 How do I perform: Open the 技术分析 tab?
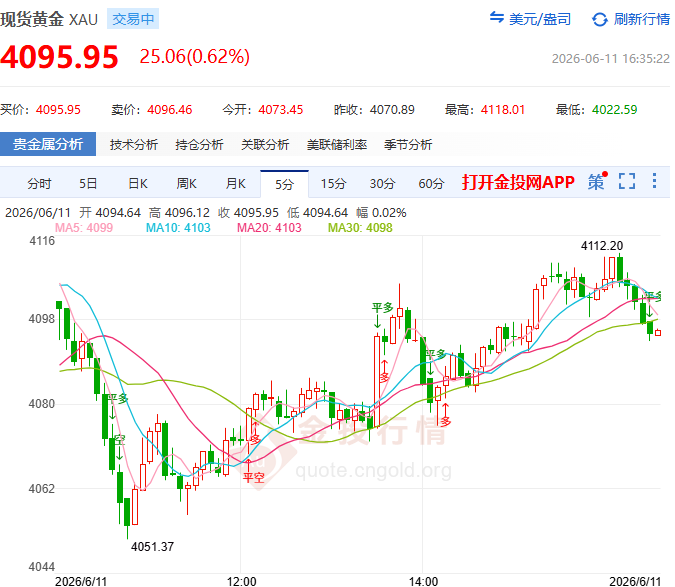point(133,145)
